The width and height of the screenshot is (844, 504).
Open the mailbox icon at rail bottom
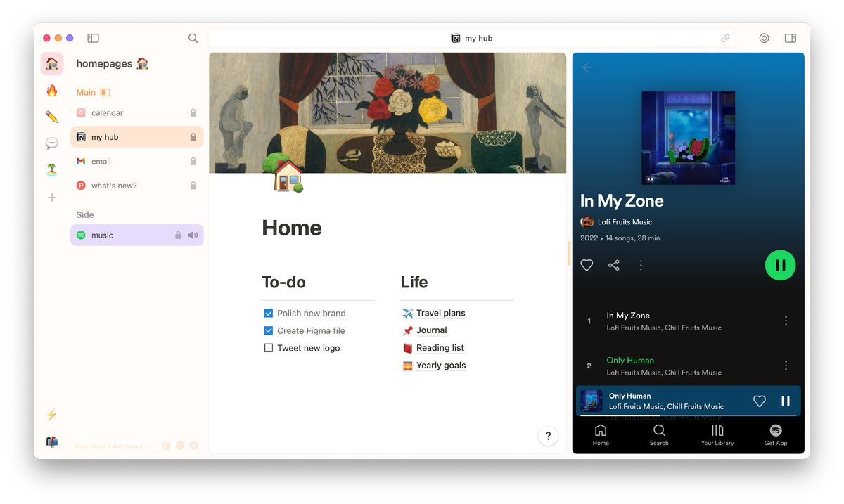point(51,442)
